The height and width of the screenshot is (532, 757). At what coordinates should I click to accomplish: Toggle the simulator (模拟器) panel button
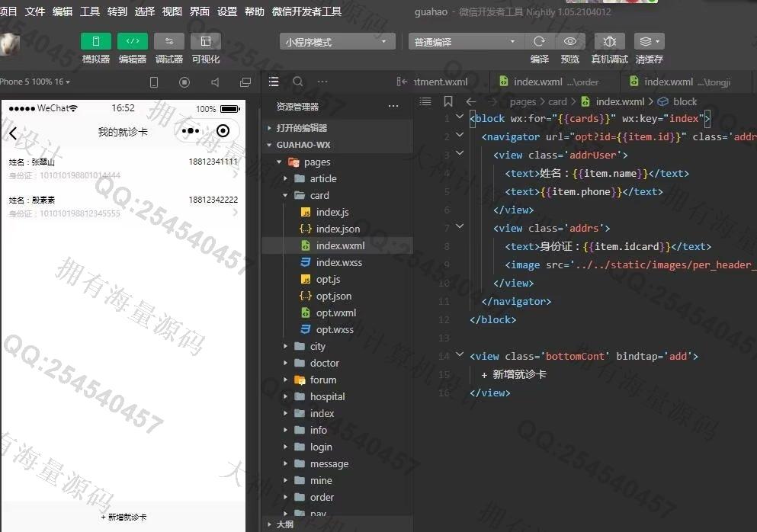coord(95,41)
